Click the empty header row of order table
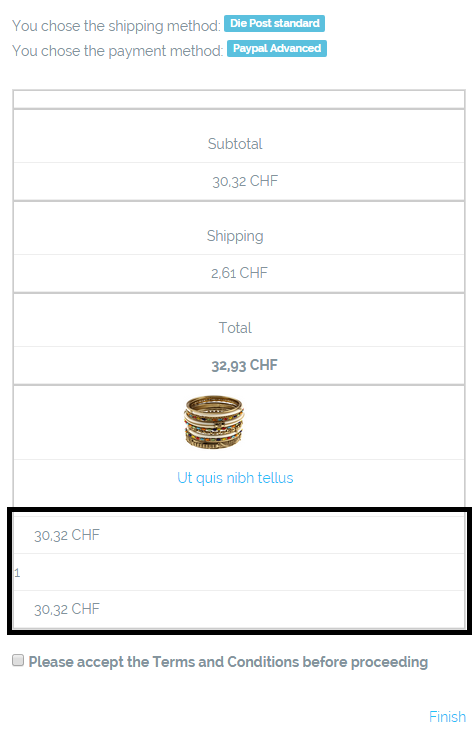472x747 pixels. click(239, 100)
